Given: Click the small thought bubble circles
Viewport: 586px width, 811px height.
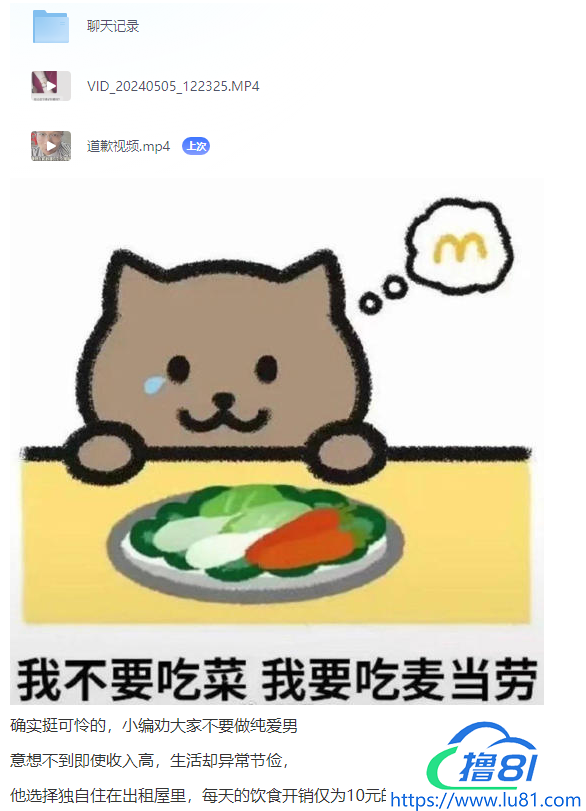Looking at the screenshot, I should (x=383, y=294).
